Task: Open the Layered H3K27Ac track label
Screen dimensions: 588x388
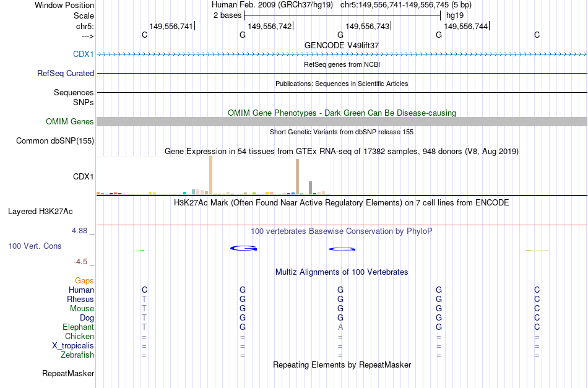Action: click(x=40, y=212)
